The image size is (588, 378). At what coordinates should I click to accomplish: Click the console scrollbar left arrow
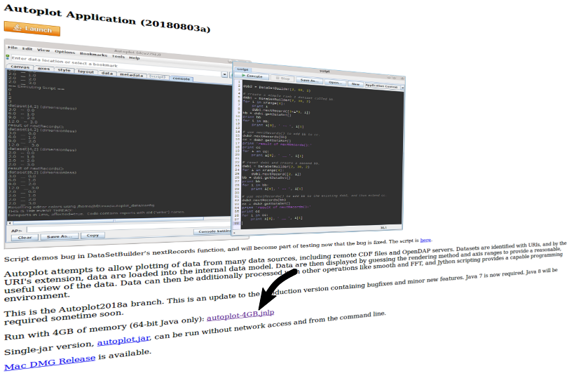tap(10, 224)
